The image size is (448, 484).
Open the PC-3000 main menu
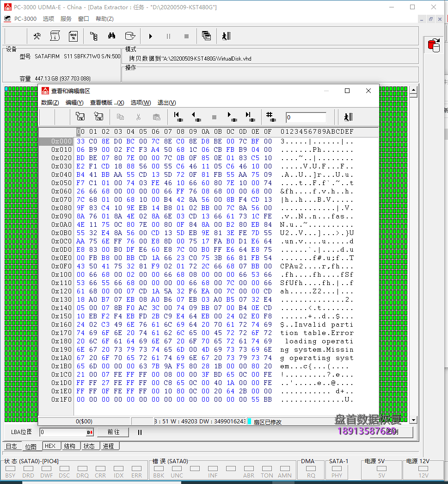click(25, 19)
